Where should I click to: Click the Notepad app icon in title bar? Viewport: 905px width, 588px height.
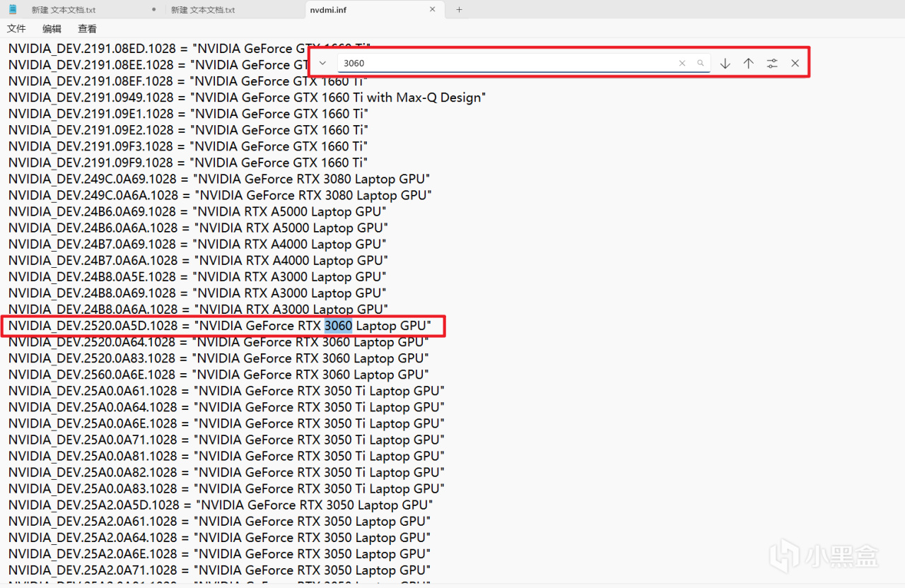[x=13, y=9]
